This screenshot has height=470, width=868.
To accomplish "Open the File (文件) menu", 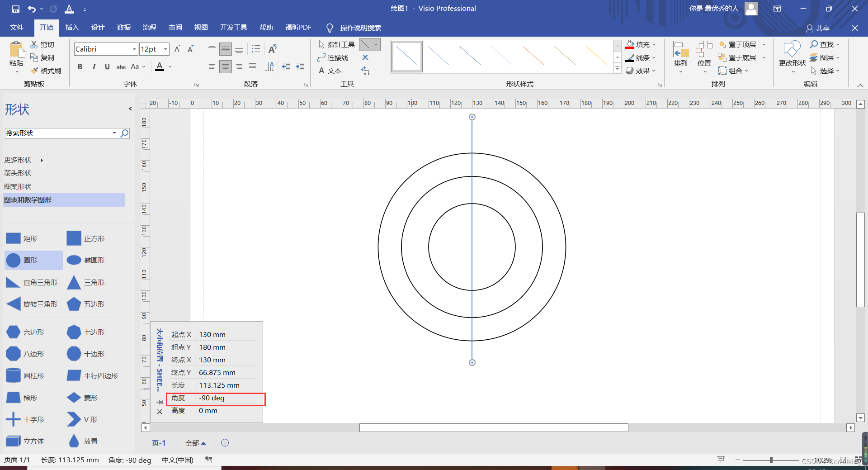I will pos(17,28).
